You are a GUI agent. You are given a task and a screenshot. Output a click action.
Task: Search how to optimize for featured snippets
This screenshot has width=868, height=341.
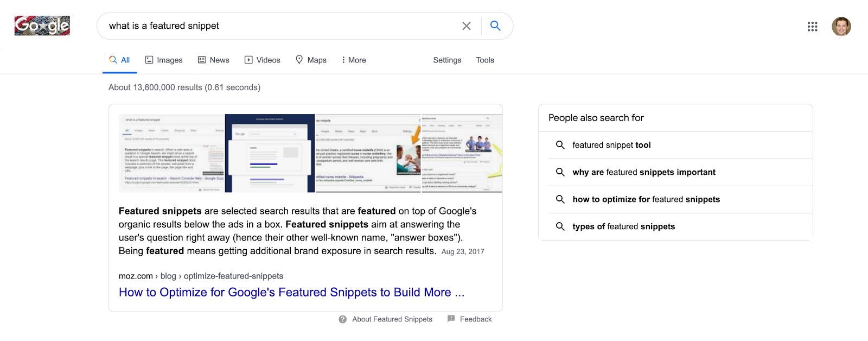675,199
